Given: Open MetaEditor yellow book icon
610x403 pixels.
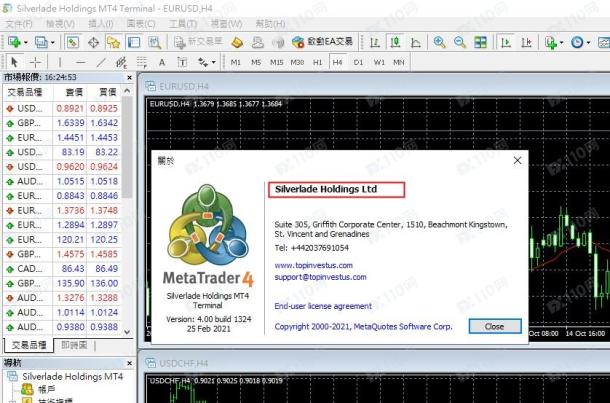Looking at the screenshot, I should click(x=237, y=42).
